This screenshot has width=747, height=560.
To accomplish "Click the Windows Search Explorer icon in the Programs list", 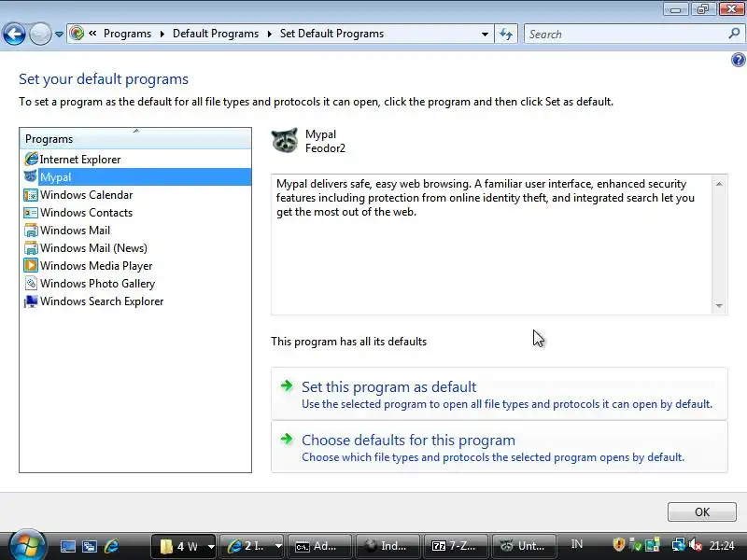I will pos(31,301).
